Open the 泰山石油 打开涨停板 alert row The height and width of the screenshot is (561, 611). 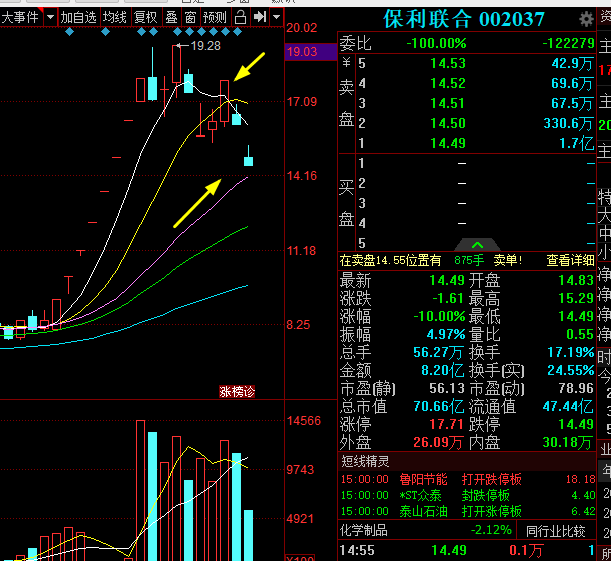467,511
